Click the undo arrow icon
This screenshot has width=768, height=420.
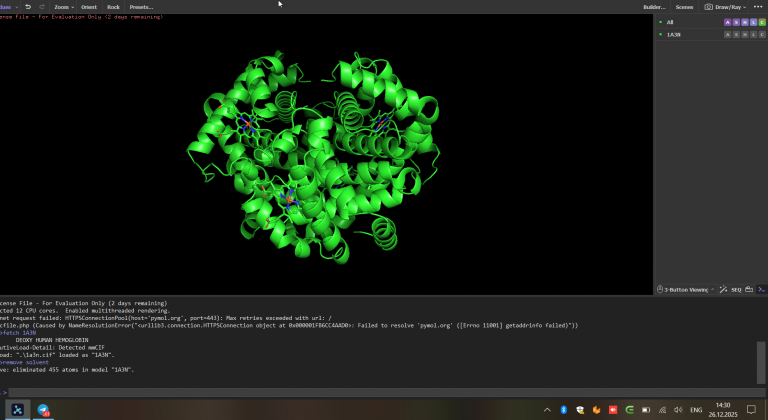[x=28, y=7]
